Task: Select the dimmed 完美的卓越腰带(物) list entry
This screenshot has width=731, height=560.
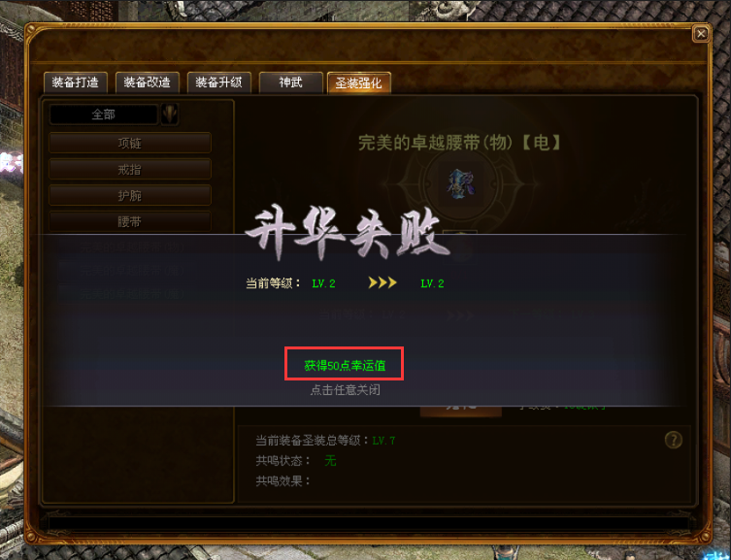Action: [x=132, y=247]
